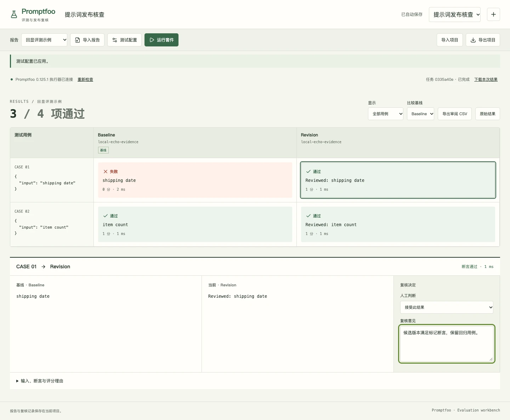The image size is (510, 420).
Task: Open the Baseline comparison dropdown
Action: [420, 114]
